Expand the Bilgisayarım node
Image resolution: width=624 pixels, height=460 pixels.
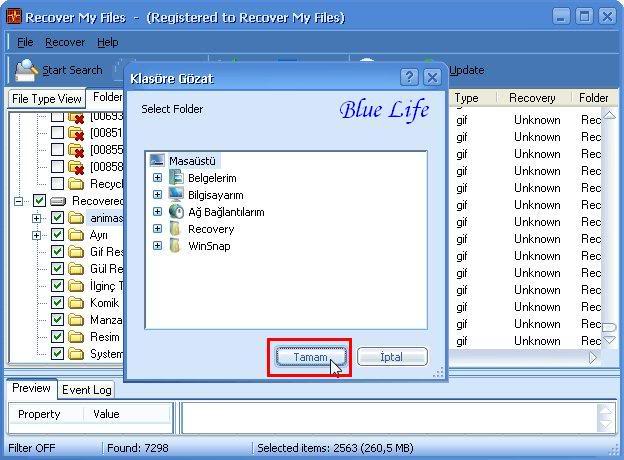[x=158, y=195]
